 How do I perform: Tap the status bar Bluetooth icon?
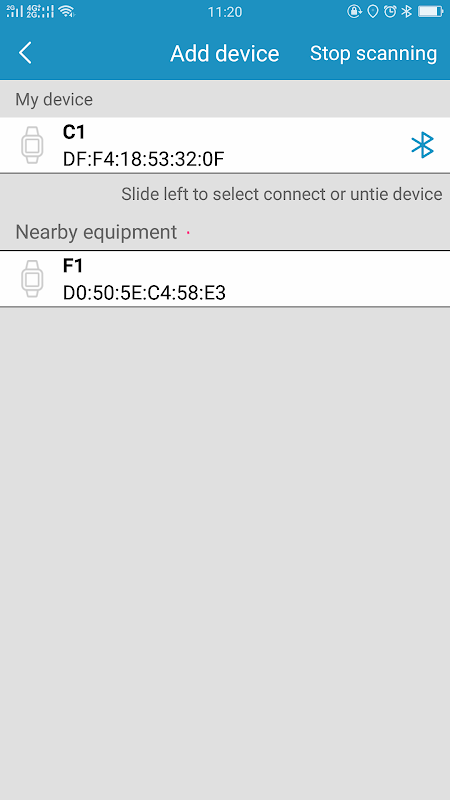[407, 11]
